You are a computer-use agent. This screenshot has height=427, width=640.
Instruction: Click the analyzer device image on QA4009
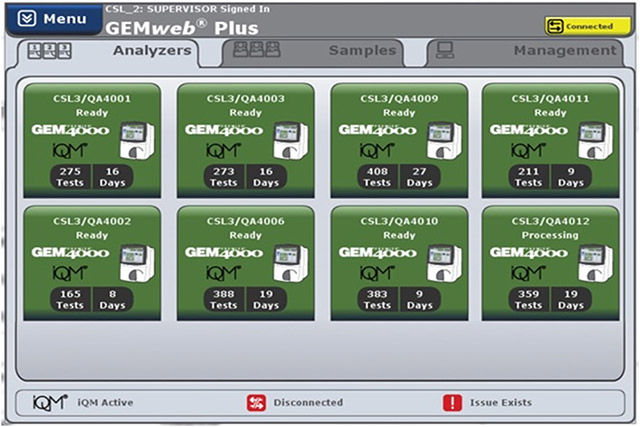(x=444, y=140)
